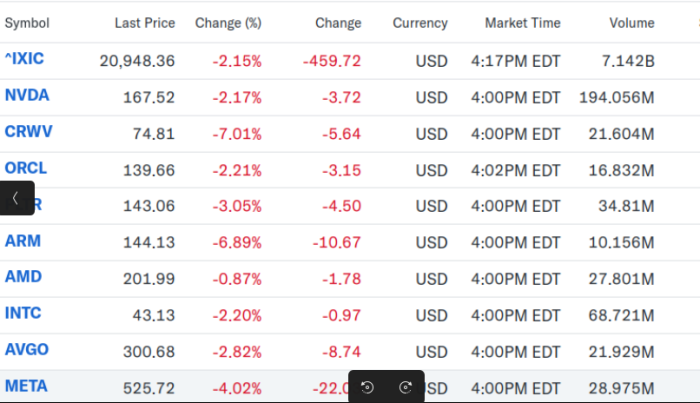Click the Market Time column header

pos(522,23)
